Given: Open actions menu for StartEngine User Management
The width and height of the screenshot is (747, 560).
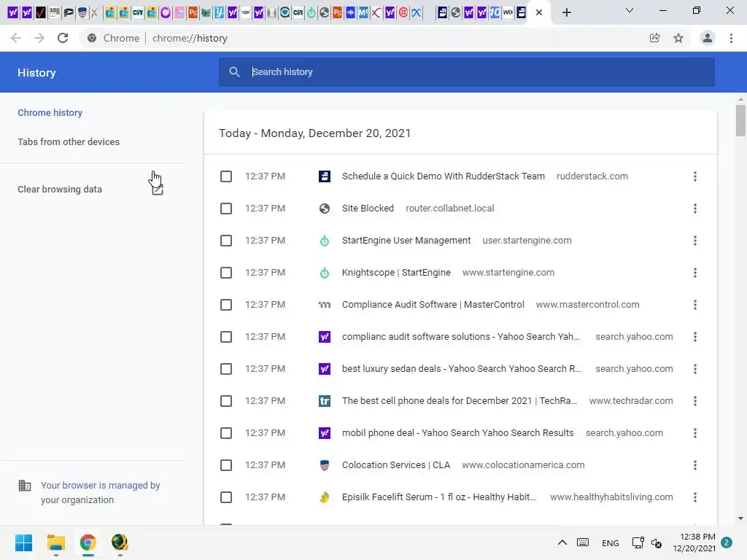Looking at the screenshot, I should [x=695, y=241].
